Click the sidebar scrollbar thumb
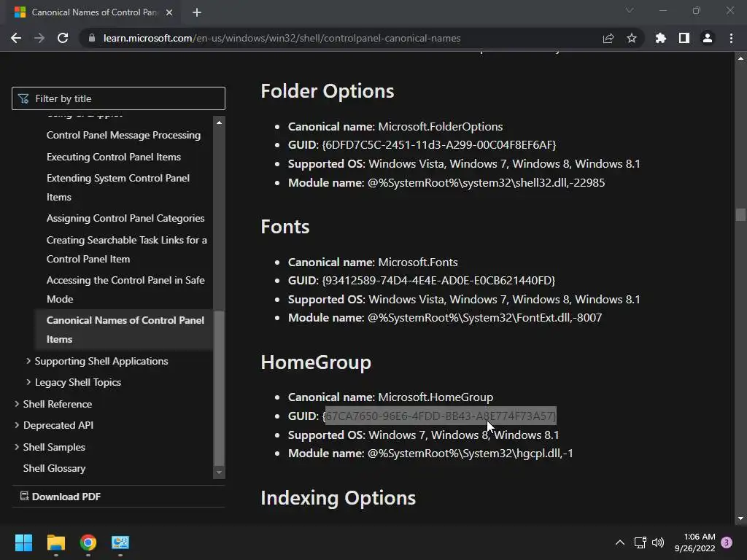 (219, 388)
